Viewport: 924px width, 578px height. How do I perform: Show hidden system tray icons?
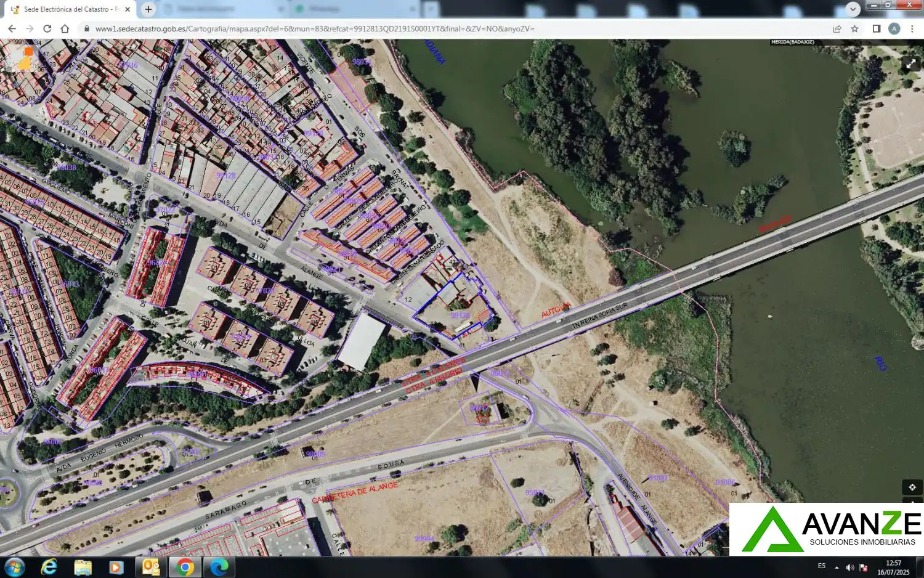(837, 567)
